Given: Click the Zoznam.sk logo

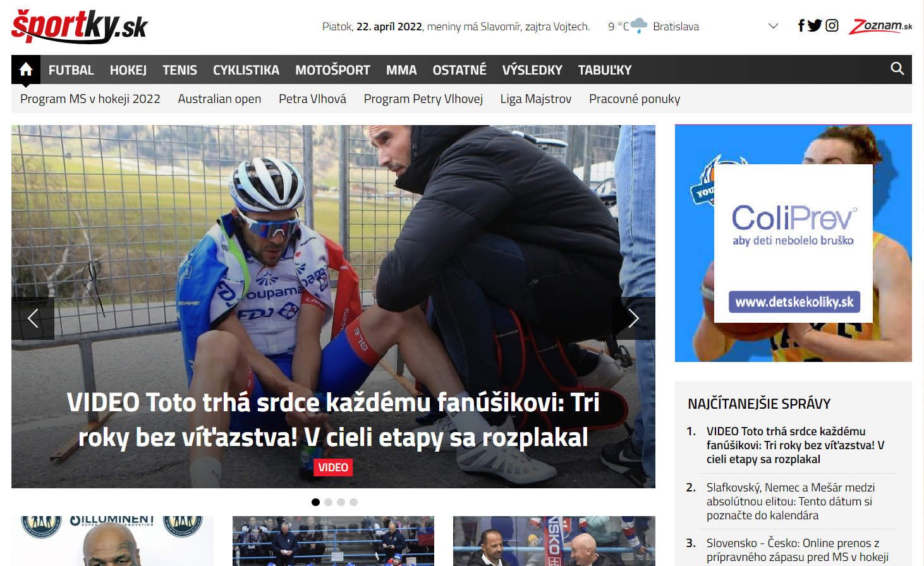Looking at the screenshot, I should pos(880,26).
